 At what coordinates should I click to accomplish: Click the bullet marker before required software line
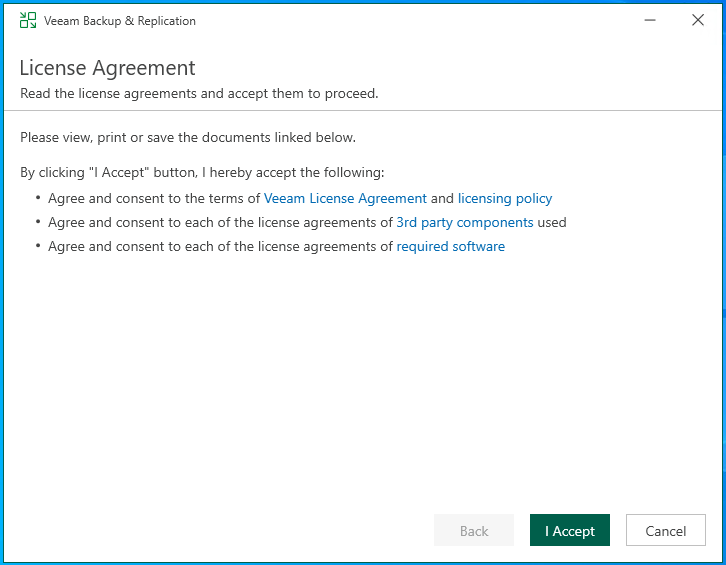pyautogui.click(x=38, y=246)
